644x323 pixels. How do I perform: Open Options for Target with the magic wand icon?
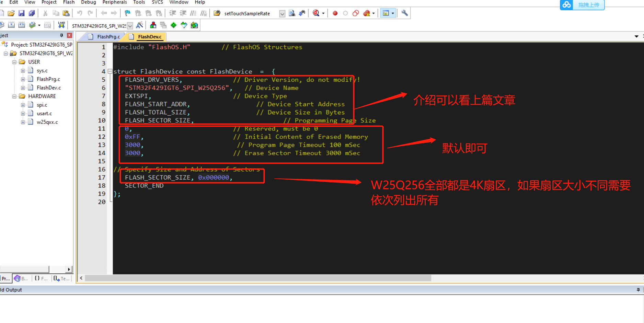click(x=140, y=25)
